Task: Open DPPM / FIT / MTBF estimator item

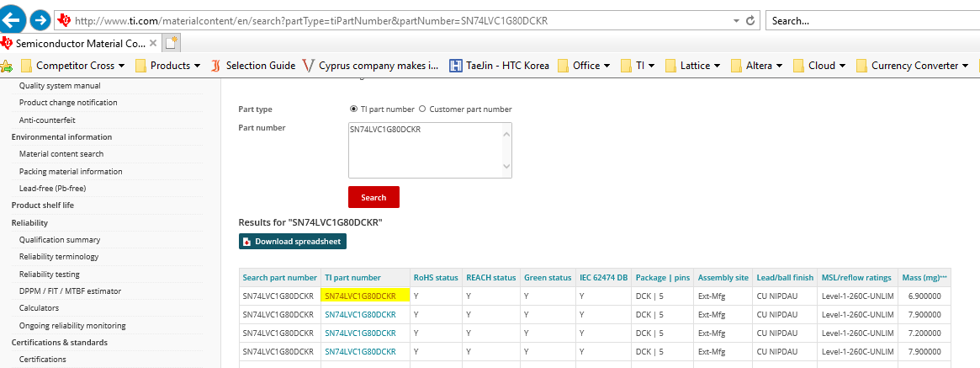Action: [x=70, y=291]
